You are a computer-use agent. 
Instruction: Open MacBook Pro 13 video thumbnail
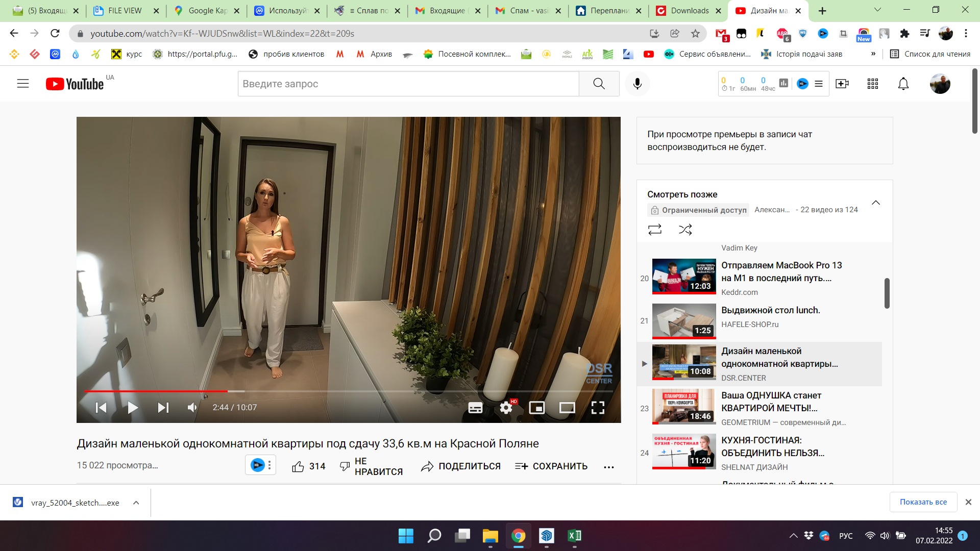coord(684,277)
